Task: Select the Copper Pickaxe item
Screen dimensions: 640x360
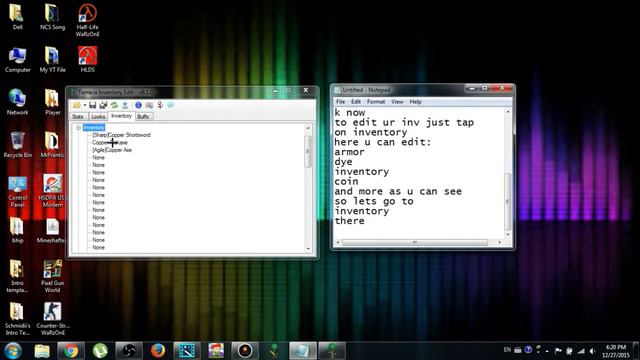Action: [x=110, y=142]
